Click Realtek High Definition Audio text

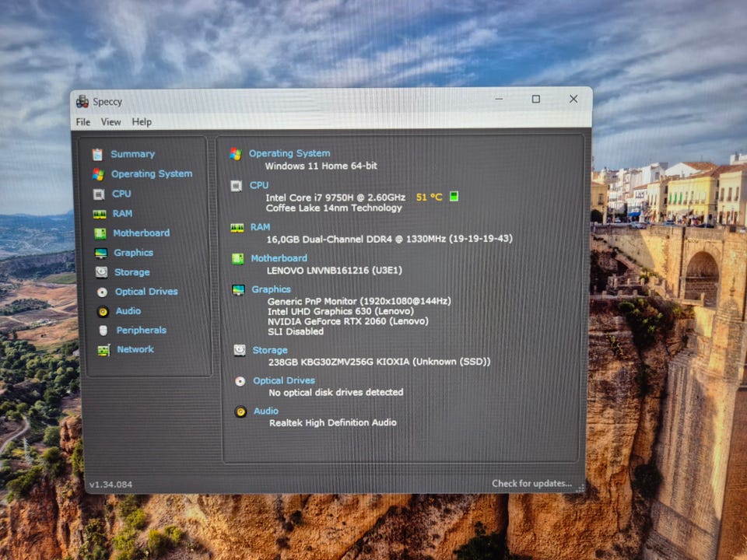point(333,423)
